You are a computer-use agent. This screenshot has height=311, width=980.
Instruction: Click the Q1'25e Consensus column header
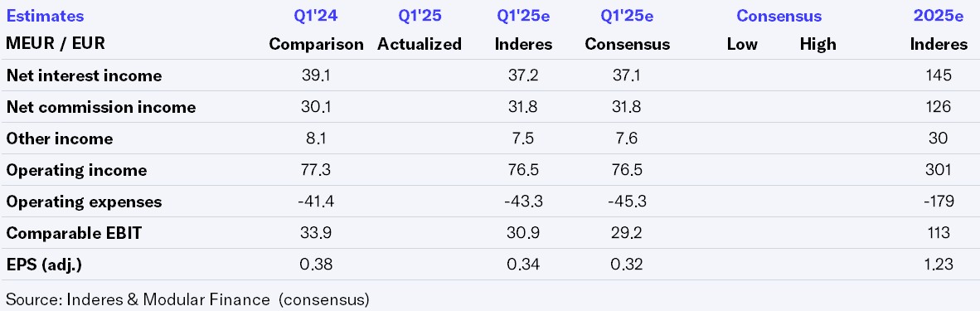pyautogui.click(x=627, y=30)
